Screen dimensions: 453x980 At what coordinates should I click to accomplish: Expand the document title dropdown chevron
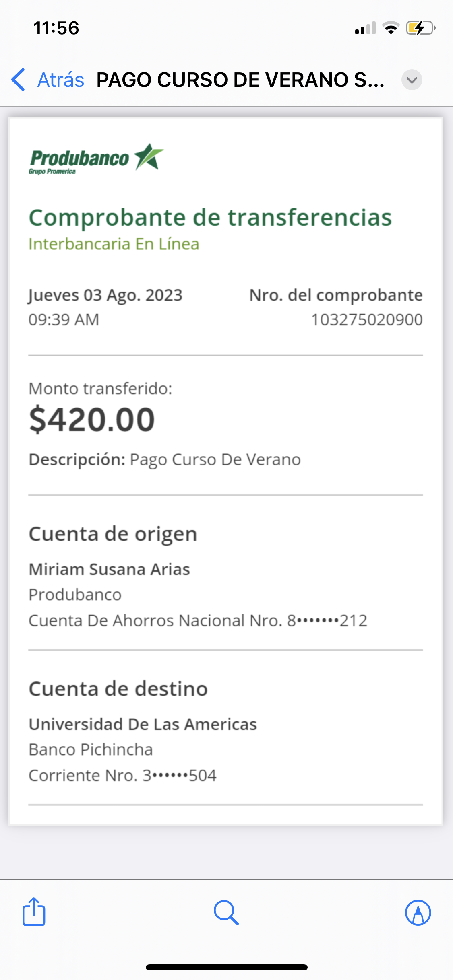point(412,80)
